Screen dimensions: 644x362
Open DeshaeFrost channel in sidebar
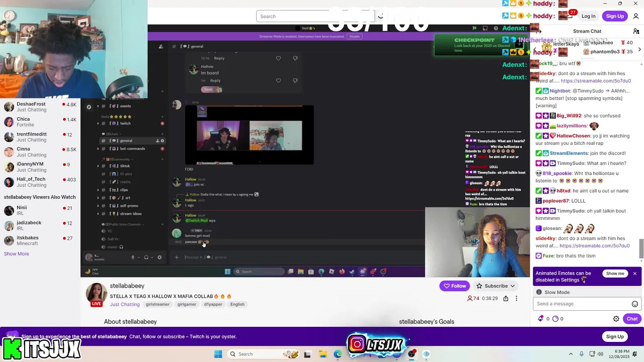coord(40,107)
